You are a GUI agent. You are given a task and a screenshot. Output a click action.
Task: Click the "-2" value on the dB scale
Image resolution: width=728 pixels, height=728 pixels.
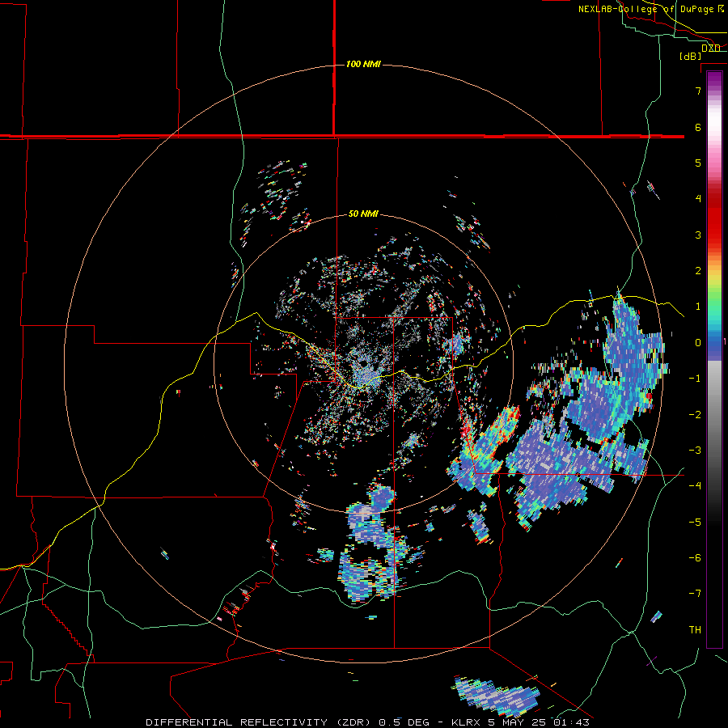click(695, 415)
